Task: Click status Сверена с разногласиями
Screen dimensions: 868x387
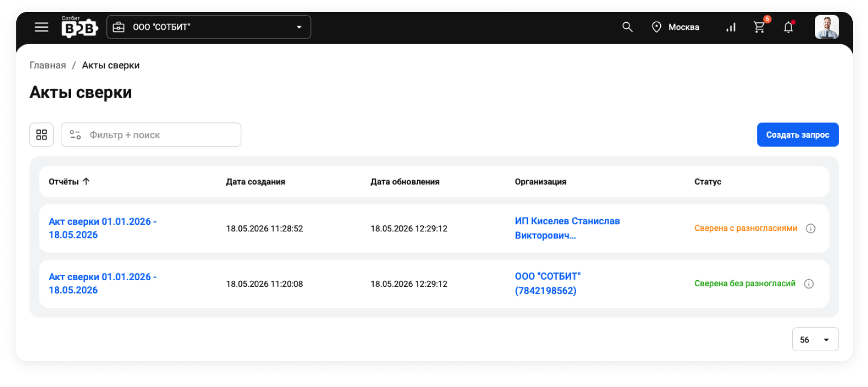Action: click(x=746, y=228)
